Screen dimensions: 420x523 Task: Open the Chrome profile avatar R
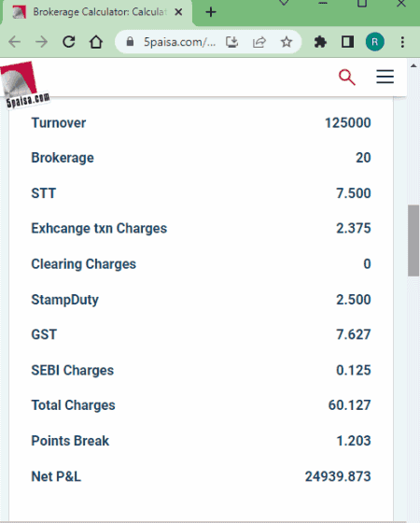point(374,42)
